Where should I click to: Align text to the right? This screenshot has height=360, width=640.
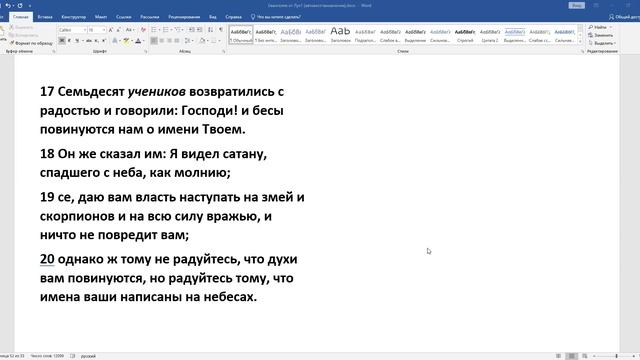[x=169, y=41]
